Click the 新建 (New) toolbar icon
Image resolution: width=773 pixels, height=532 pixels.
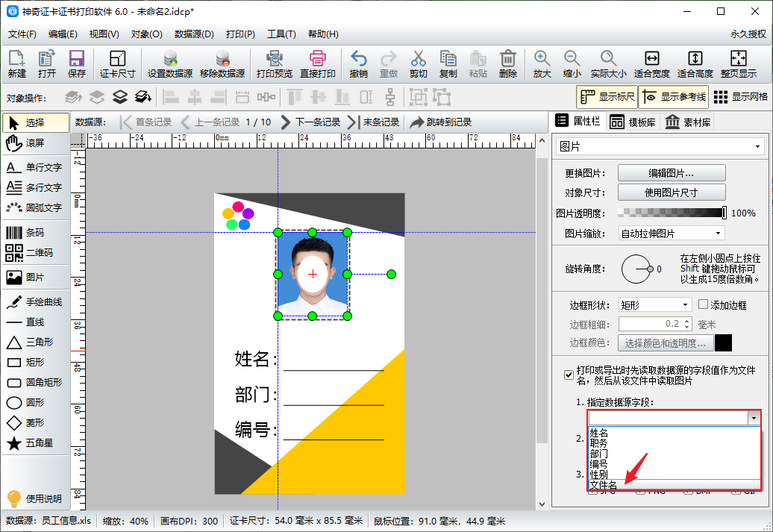16,64
